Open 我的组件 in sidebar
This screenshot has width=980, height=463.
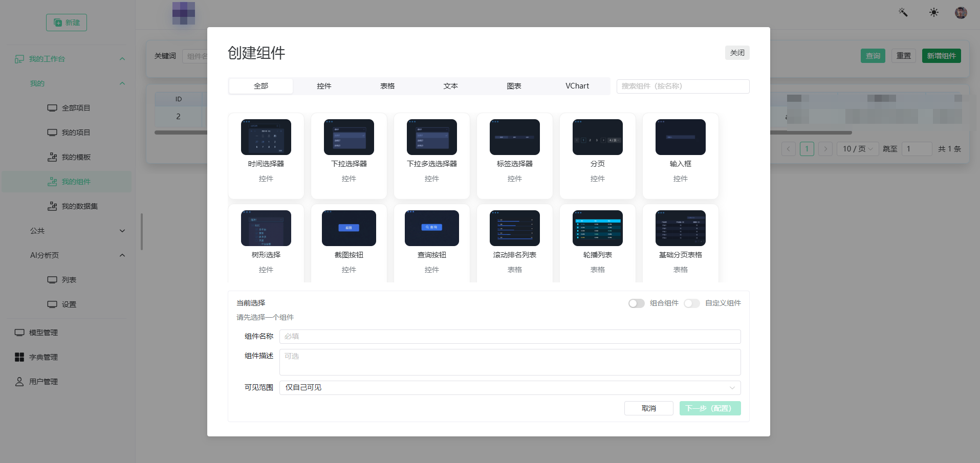tap(67, 182)
